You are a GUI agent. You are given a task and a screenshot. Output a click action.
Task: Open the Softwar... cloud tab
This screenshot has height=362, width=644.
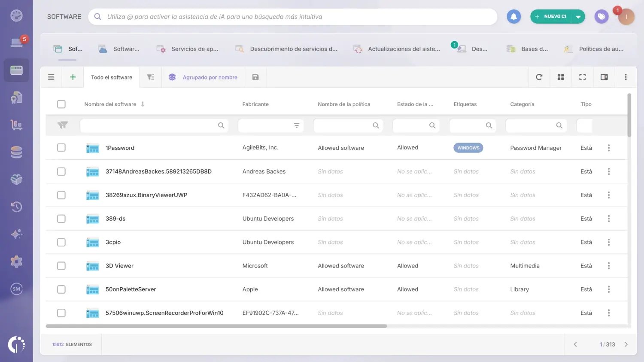point(119,49)
